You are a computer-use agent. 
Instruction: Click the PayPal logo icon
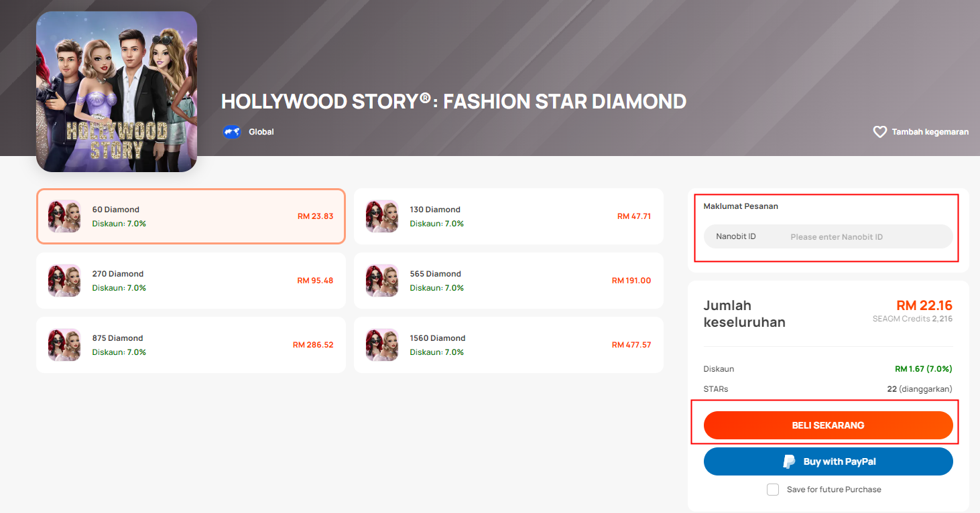[x=790, y=461]
